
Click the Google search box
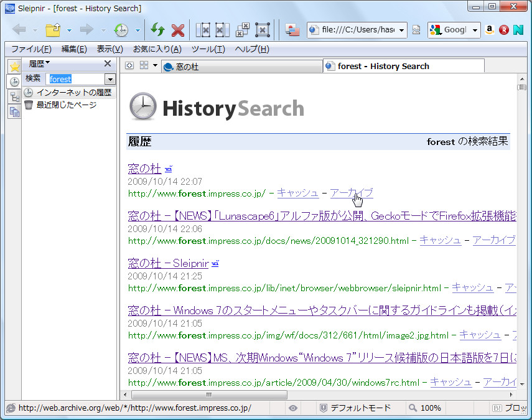[455, 30]
